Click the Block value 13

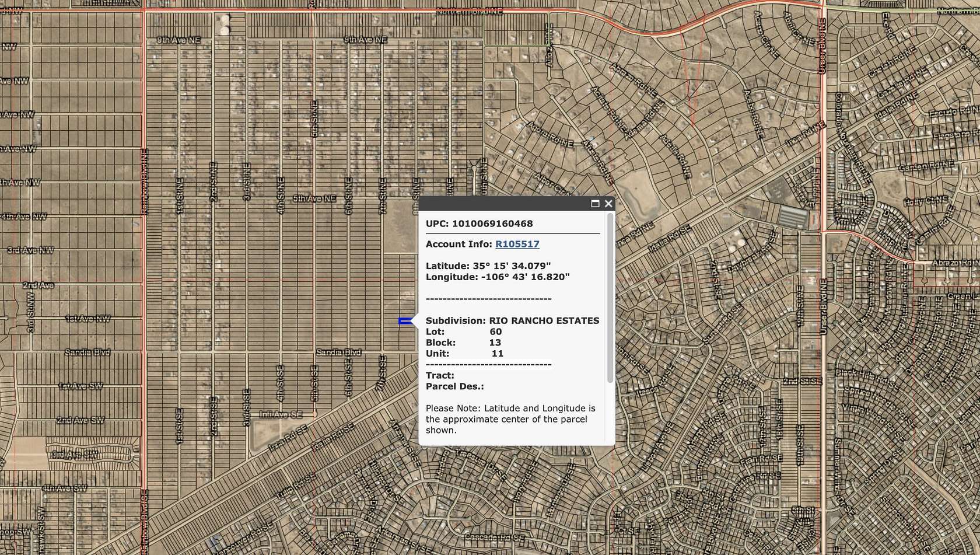[x=495, y=343]
